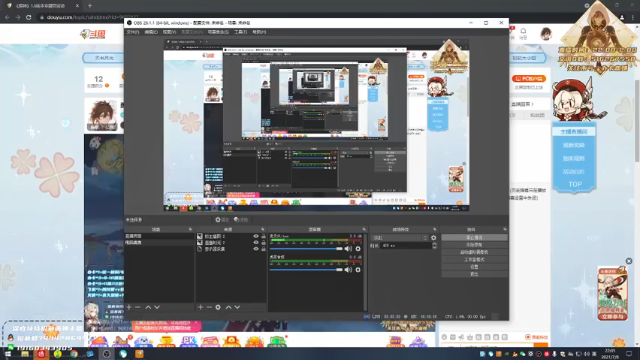The width and height of the screenshot is (640, 360).
Task: Open the 文件 (File) menu in OBS
Action: [133, 32]
